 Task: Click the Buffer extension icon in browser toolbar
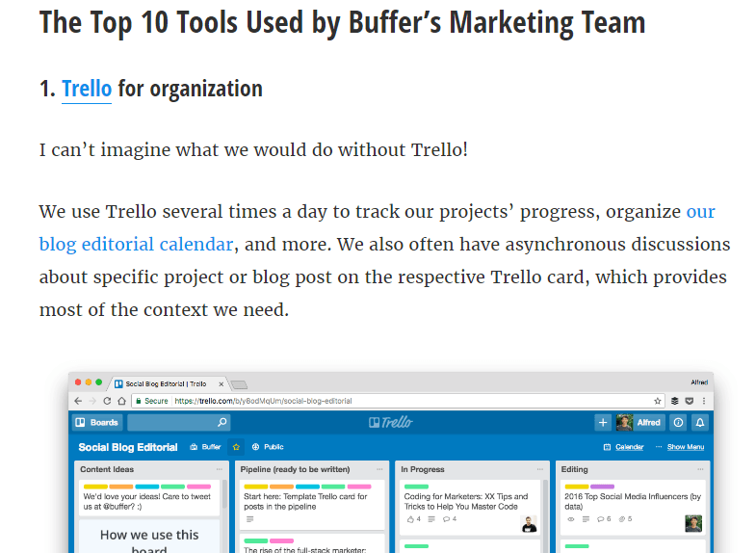(x=674, y=401)
